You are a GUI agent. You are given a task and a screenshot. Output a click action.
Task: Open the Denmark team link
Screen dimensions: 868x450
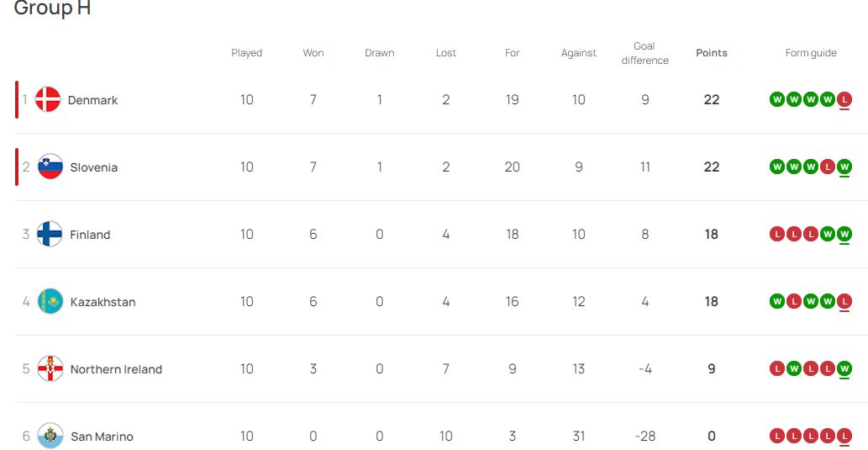click(92, 100)
